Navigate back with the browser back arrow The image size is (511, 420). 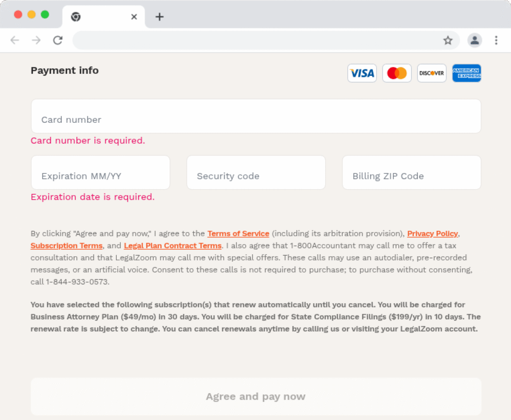coord(15,40)
